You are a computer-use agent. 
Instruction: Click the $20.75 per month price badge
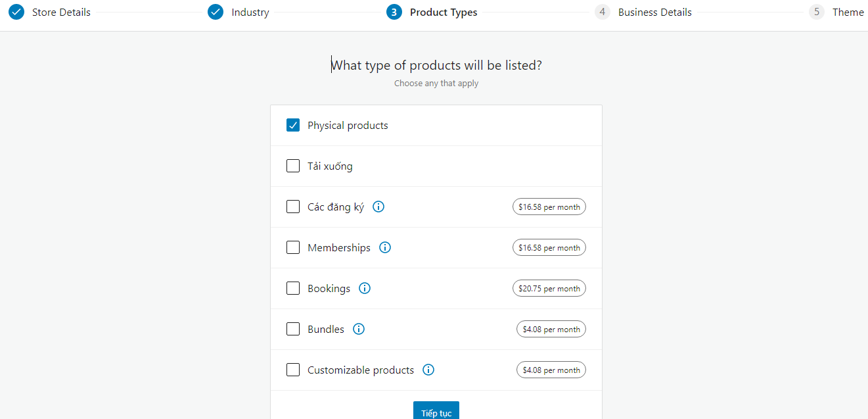[549, 288]
